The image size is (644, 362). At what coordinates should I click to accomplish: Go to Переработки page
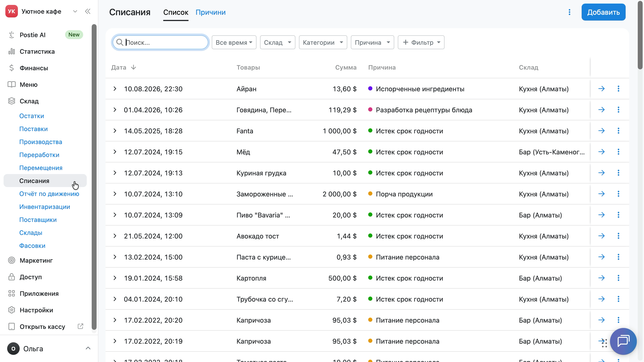coord(39,155)
